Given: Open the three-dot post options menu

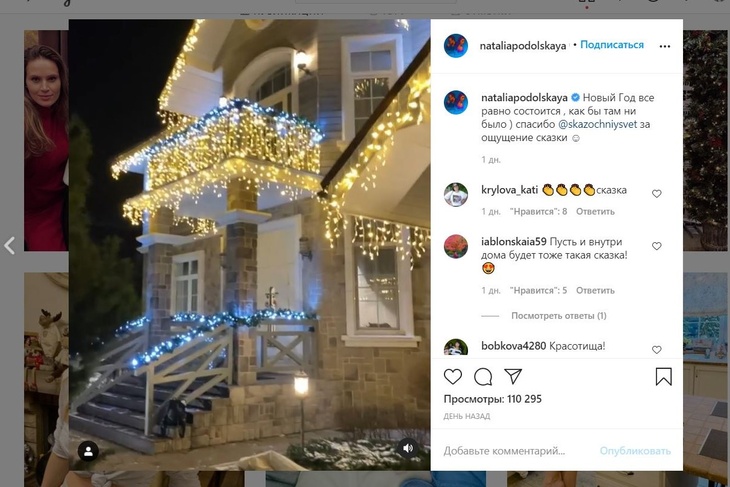Looking at the screenshot, I should pyautogui.click(x=665, y=46).
